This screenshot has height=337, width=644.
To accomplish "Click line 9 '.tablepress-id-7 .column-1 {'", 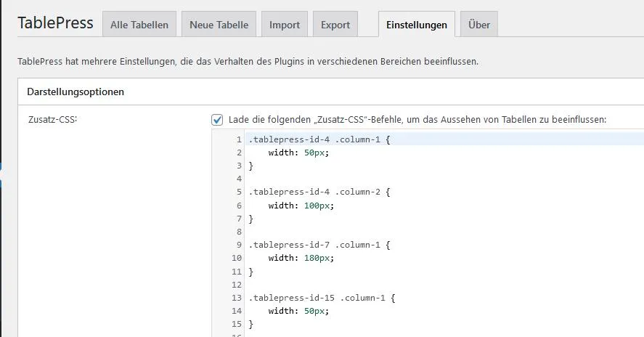I will tap(319, 245).
